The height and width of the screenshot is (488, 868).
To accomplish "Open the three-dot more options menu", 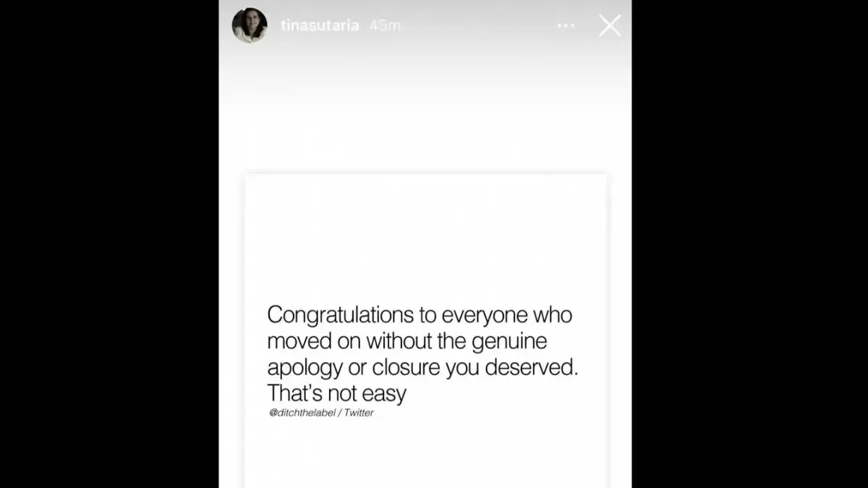I will (566, 26).
